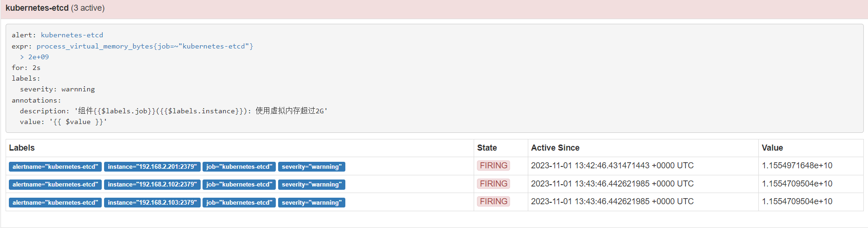The width and height of the screenshot is (868, 228).
Task: Click the instance="192.168.2.103:2379" label badge
Action: click(152, 202)
